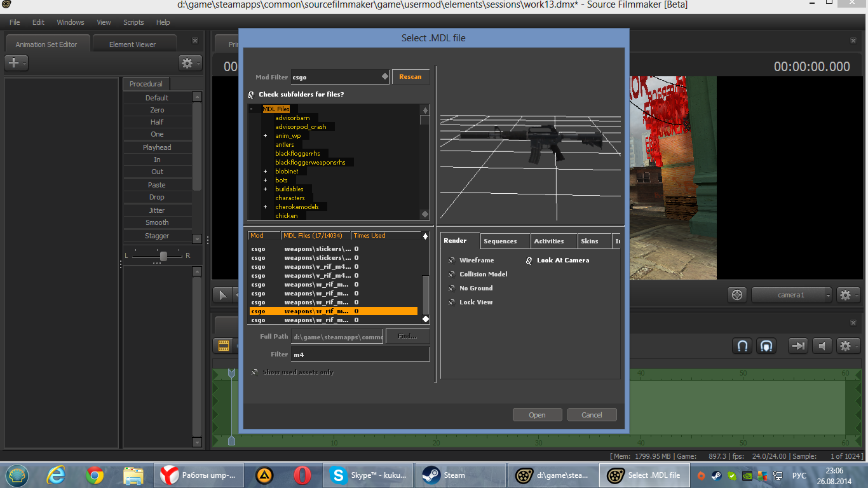Click the viewport crosshair target icon
Viewport: 868px width, 488px height.
737,295
